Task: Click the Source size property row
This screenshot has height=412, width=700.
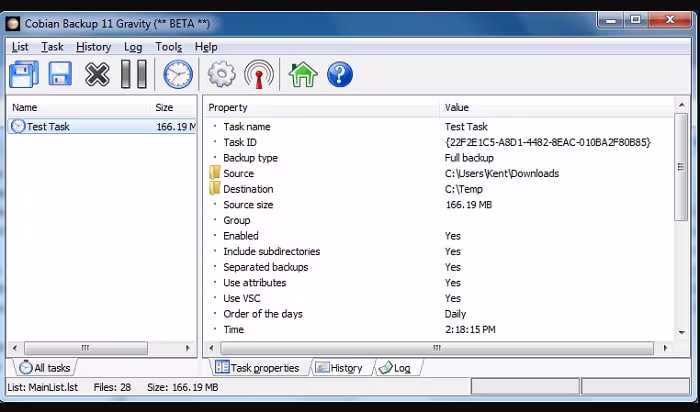Action: tap(439, 204)
